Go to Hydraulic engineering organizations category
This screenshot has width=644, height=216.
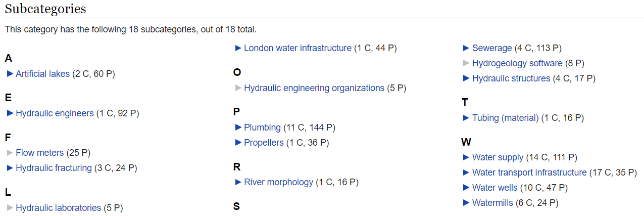pos(314,88)
